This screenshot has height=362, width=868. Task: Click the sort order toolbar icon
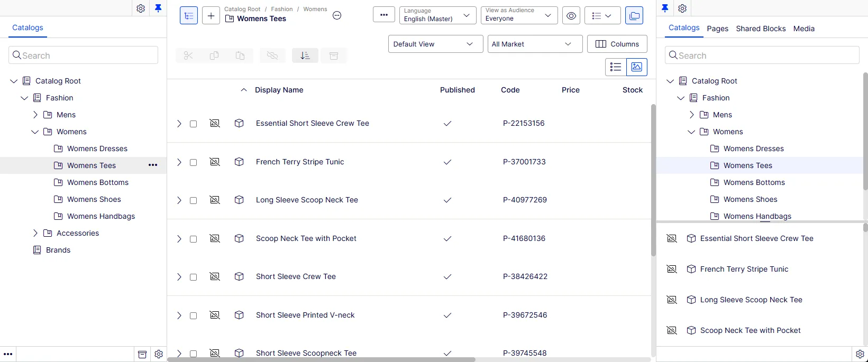(x=305, y=55)
